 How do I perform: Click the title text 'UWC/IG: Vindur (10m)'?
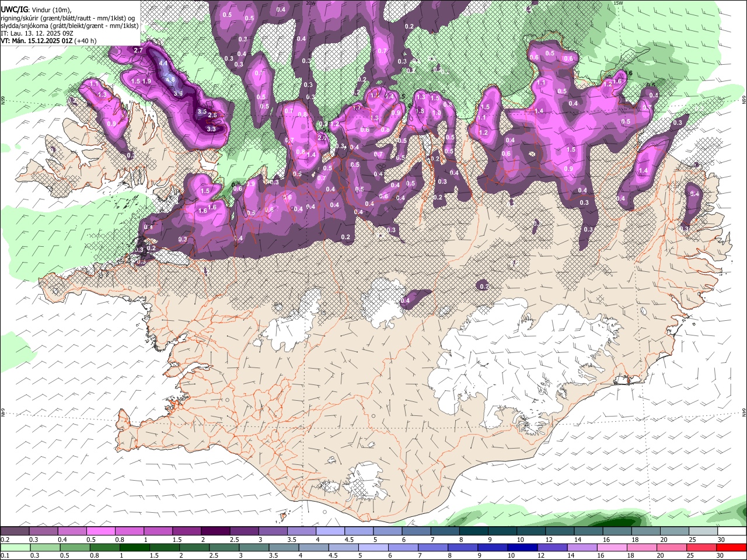coord(36,10)
